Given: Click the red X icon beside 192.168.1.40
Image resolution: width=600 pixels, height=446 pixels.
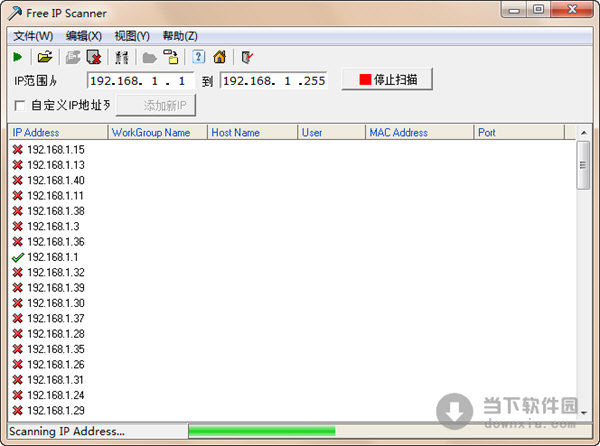Looking at the screenshot, I should [x=17, y=180].
